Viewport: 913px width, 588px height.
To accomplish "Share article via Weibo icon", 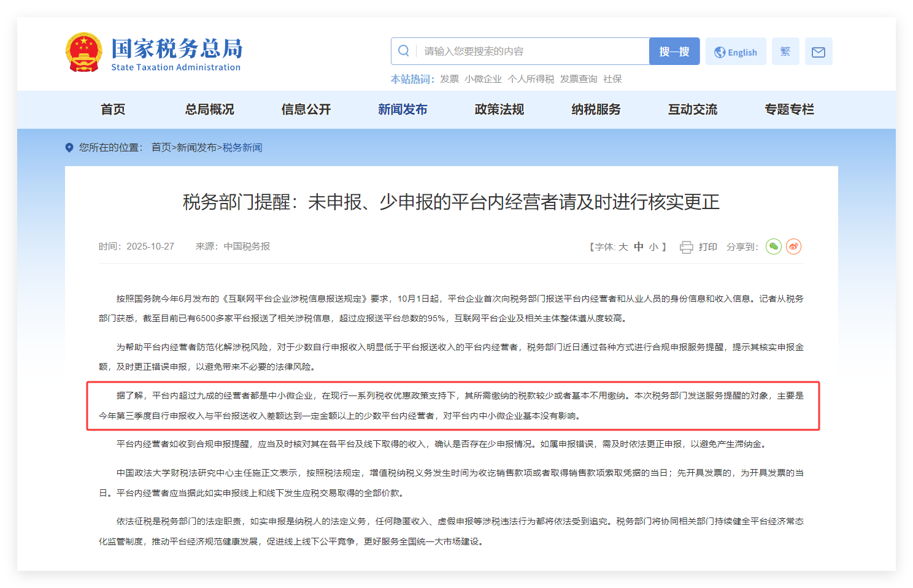I will pos(793,246).
